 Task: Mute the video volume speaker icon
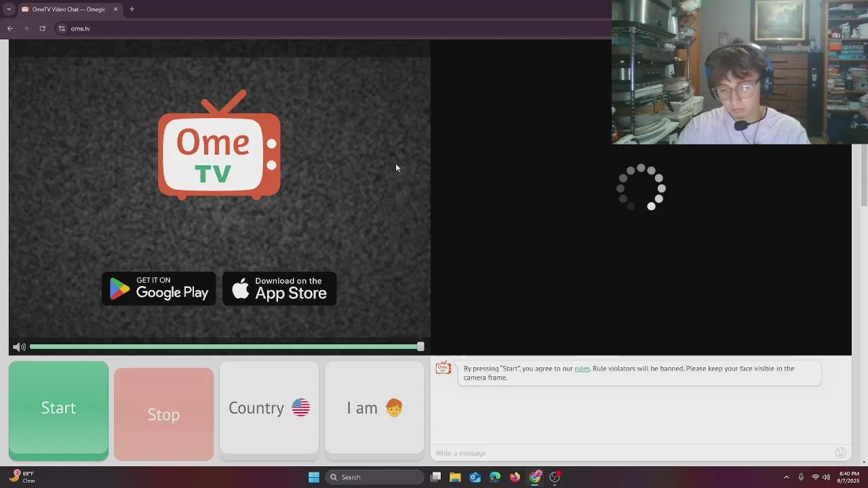point(19,347)
